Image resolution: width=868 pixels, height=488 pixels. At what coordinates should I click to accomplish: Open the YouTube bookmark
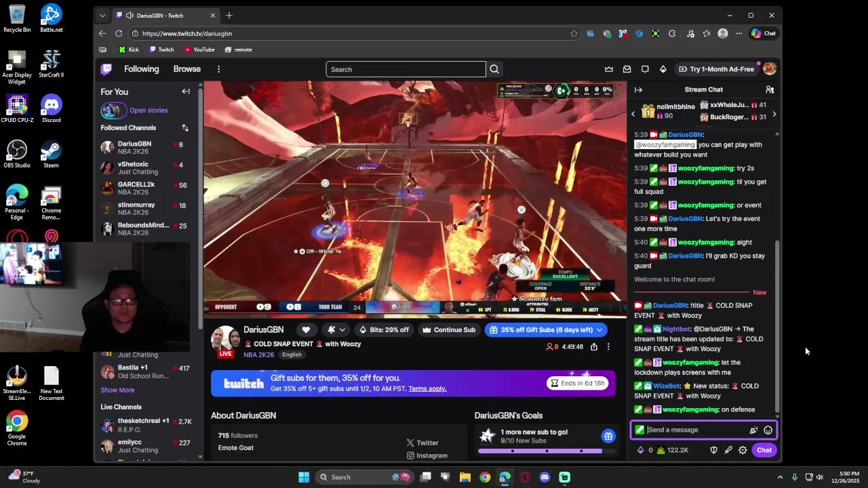[x=199, y=49]
